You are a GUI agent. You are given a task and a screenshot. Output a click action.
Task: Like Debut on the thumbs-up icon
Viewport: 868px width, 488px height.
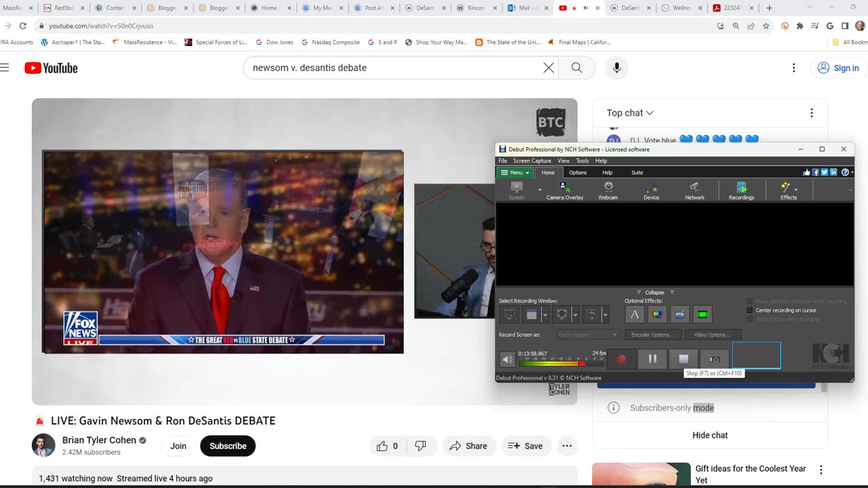(806, 172)
